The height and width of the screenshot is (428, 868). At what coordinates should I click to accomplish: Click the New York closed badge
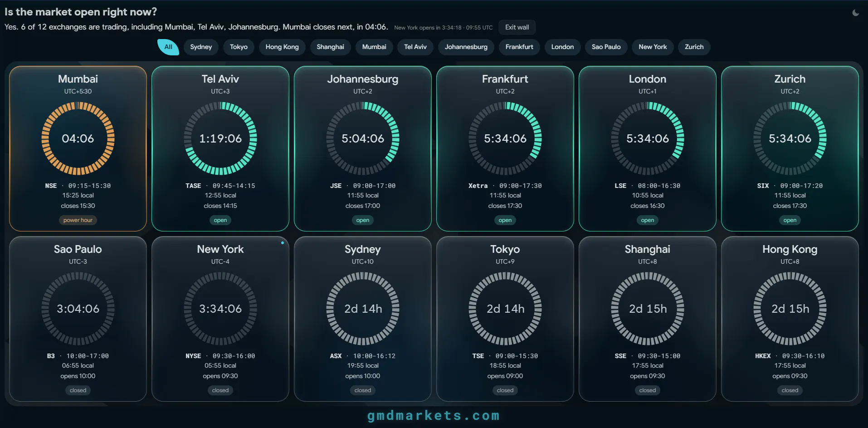(220, 390)
